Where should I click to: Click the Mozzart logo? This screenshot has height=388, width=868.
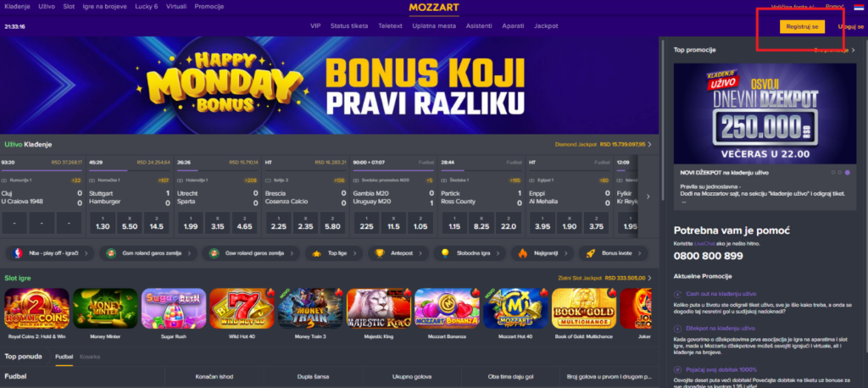click(433, 7)
